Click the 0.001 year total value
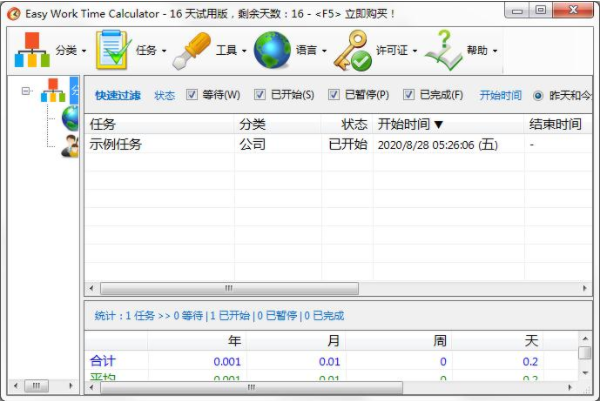Image resolution: width=600 pixels, height=401 pixels. (x=227, y=362)
